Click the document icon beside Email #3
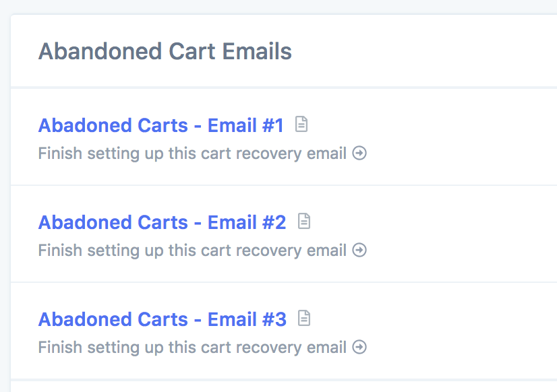The image size is (557, 392). tap(304, 318)
